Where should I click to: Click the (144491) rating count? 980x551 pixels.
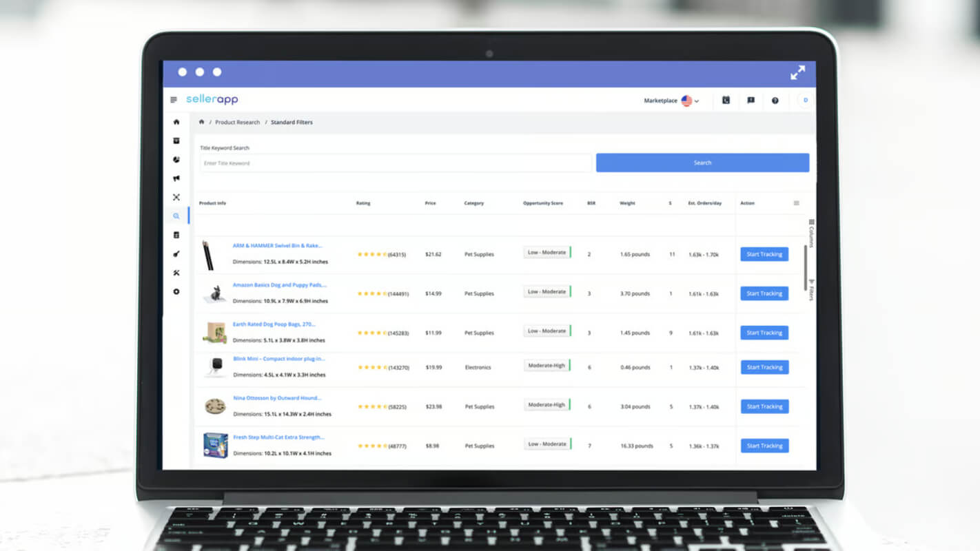point(398,294)
